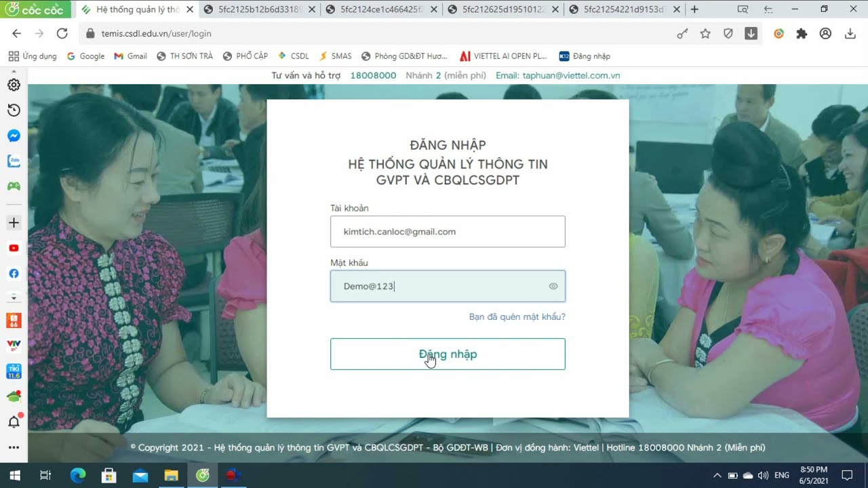Open the SMAS bookmark
The height and width of the screenshot is (488, 868).
click(x=335, y=56)
